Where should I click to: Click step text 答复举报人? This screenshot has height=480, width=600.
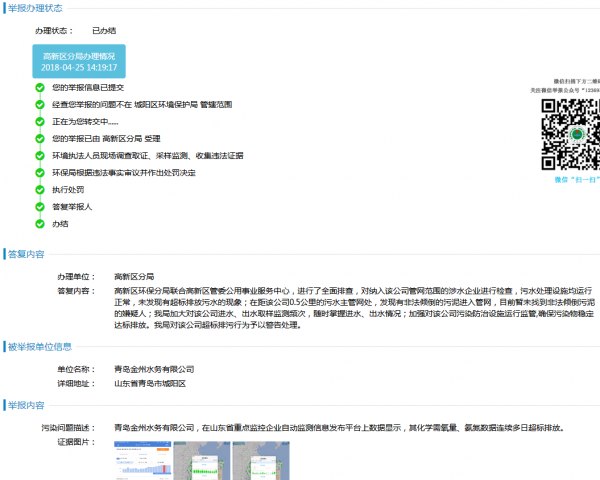point(72,207)
